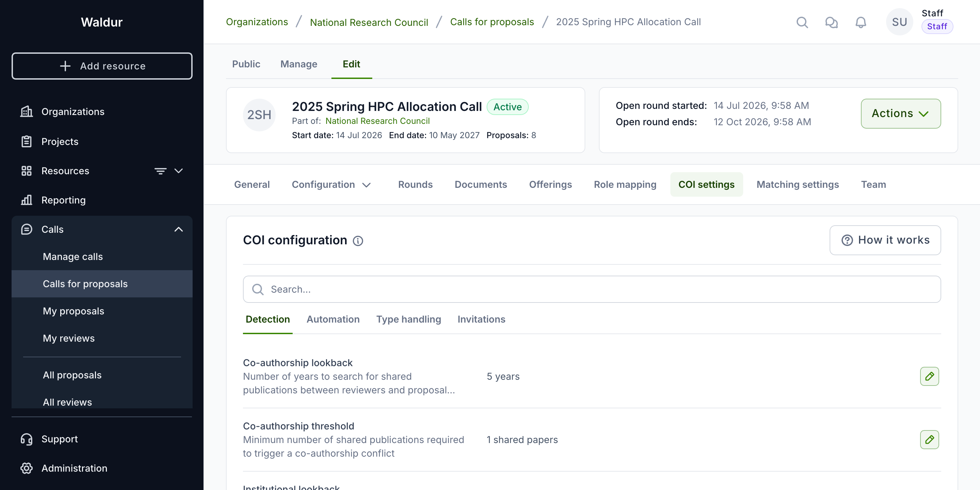Click the Projects clipboard icon in sidebar
This screenshot has width=980, height=490.
click(26, 142)
